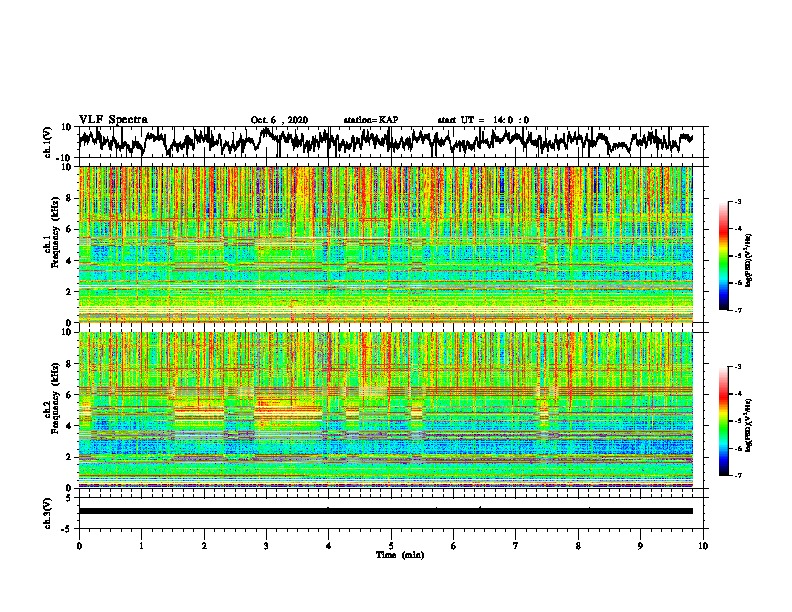792x612 pixels.
Task: Click the ch.2 spectrogram plot area
Action: point(385,410)
